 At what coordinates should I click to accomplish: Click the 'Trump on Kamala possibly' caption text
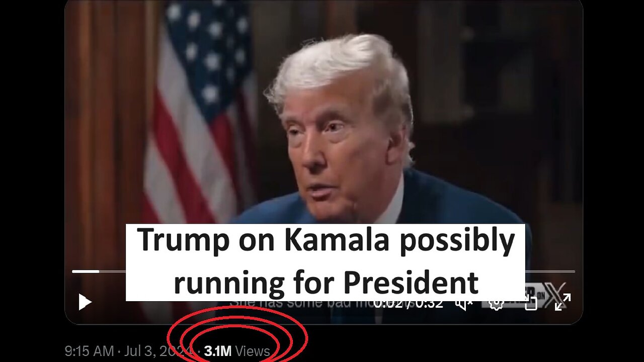[x=326, y=241]
